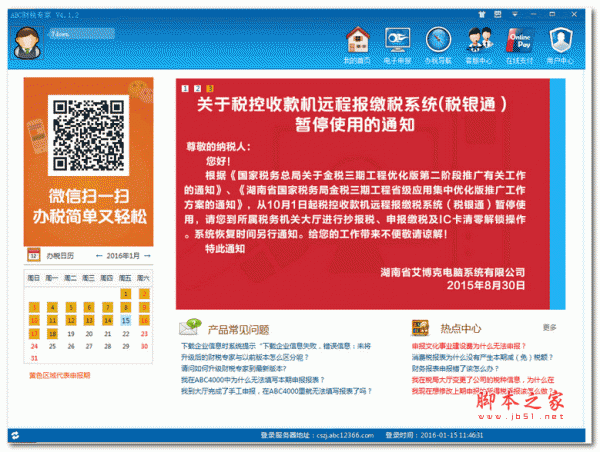
Task: Open 电子申报 monitor icon
Action: [397, 40]
